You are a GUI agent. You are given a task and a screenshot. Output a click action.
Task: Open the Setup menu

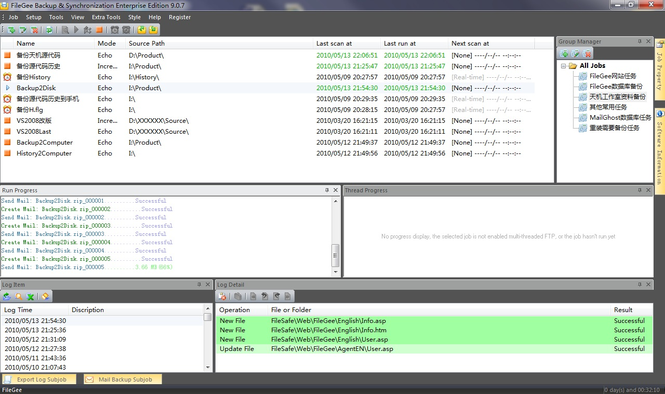(34, 17)
